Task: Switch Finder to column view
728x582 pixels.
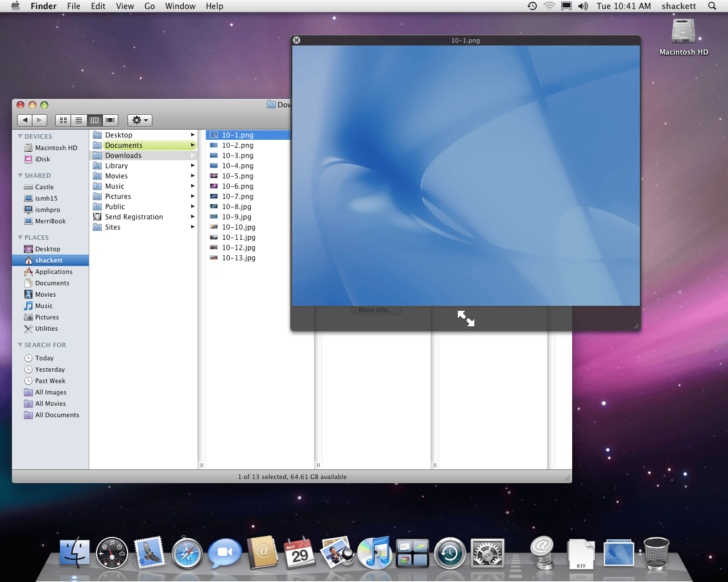Action: tap(94, 120)
